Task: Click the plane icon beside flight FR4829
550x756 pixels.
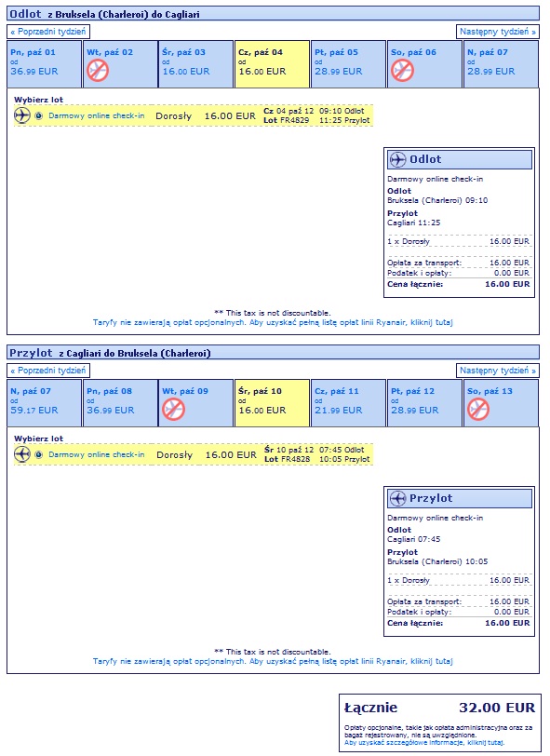Action: tap(22, 115)
